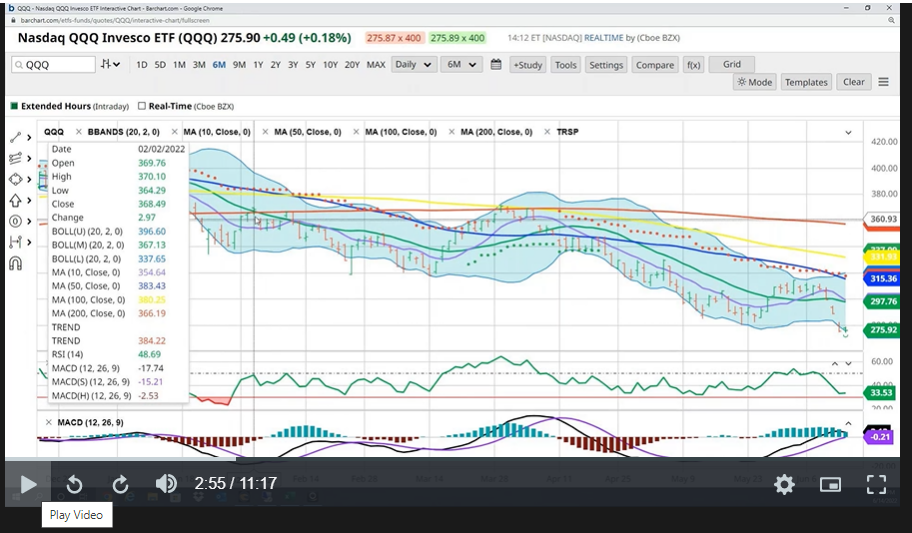Viewport: 912px width, 533px height.
Task: Select the 1M time range
Action: pos(179,65)
